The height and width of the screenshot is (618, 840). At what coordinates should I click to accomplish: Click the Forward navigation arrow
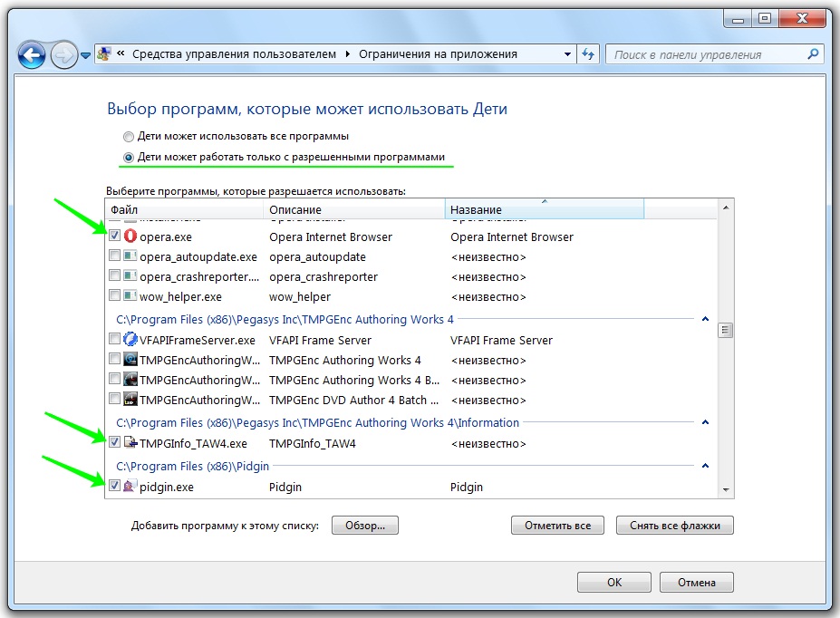[63, 54]
